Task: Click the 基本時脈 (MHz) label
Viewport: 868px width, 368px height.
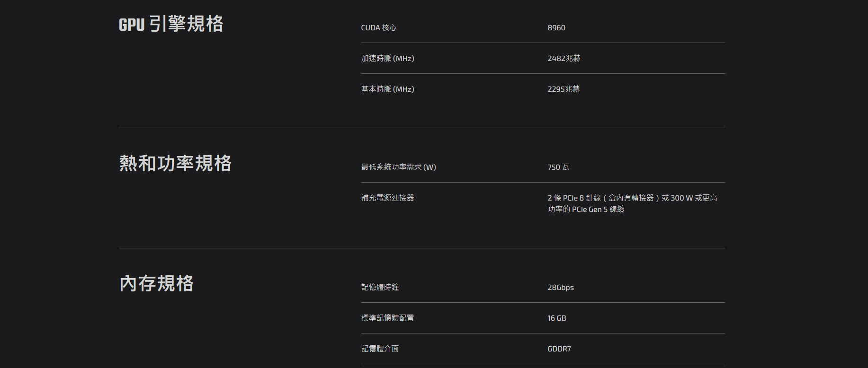Action: (x=387, y=89)
